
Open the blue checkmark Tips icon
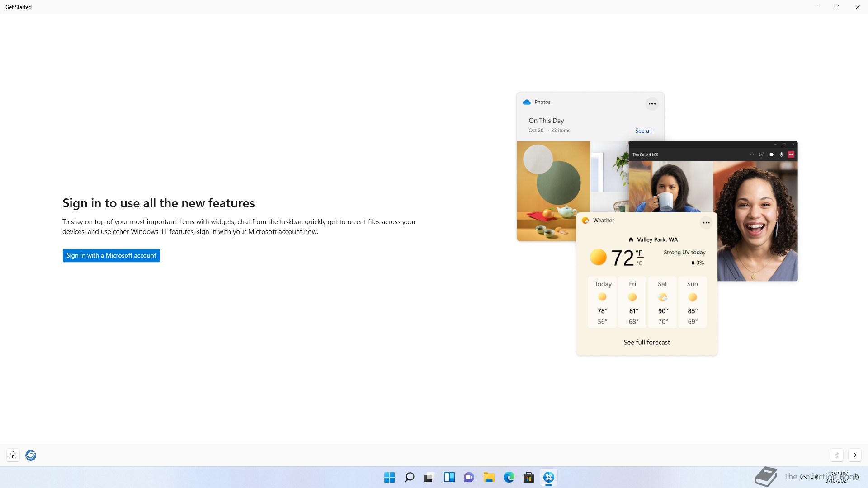(31, 455)
